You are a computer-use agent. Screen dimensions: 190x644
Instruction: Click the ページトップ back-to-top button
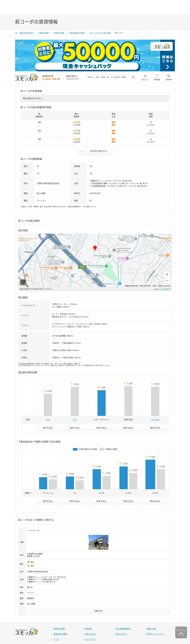(181, 632)
